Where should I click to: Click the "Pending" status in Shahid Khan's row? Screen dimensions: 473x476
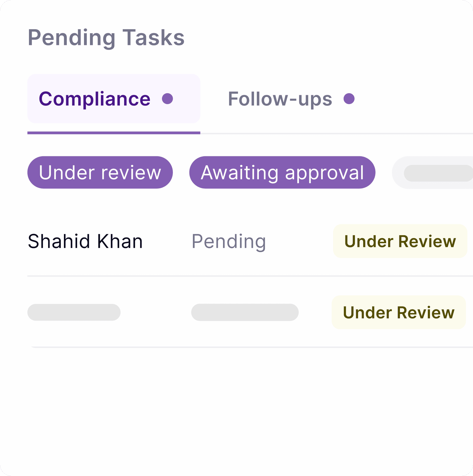[229, 241]
